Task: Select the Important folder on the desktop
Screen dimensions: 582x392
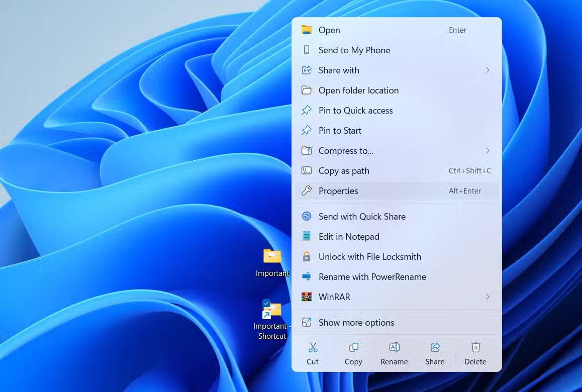Action: coord(272,256)
